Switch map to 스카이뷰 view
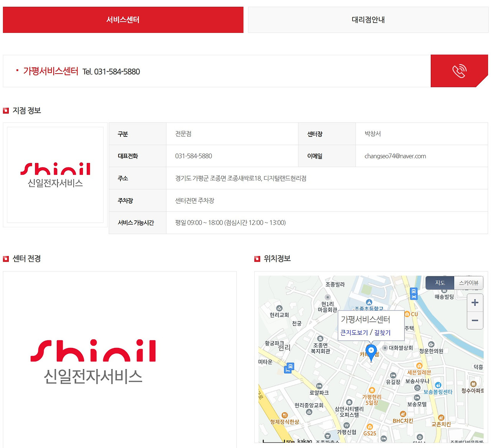491x448 pixels. (469, 283)
